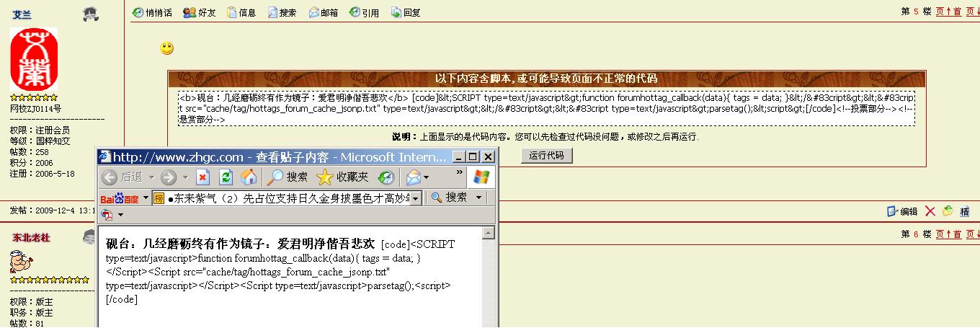The width and height of the screenshot is (980, 328).
Task: Click the text 注册：2006-5-18
Action: tap(42, 174)
